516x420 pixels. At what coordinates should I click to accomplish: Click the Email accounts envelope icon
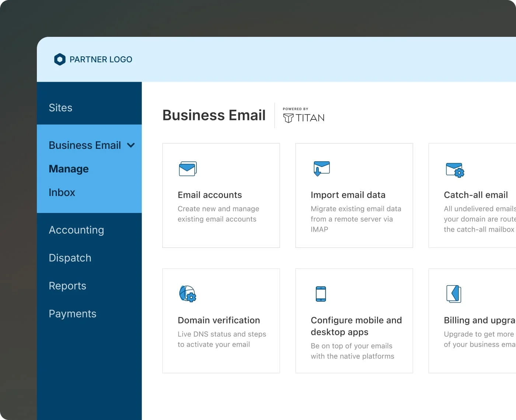[x=188, y=169]
